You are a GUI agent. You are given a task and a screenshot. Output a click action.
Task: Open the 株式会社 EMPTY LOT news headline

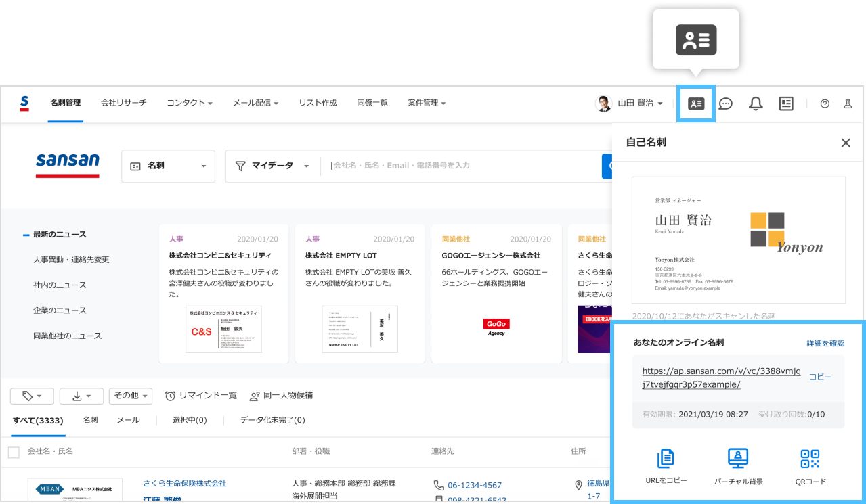(341, 256)
